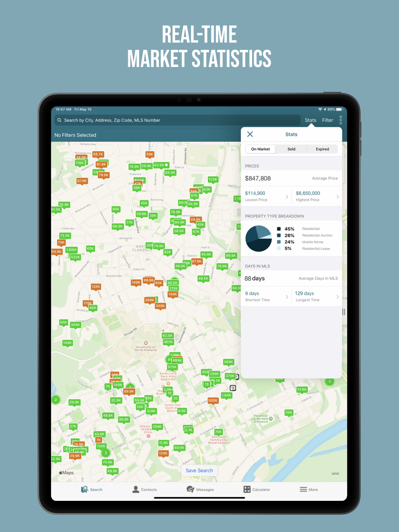Select the 465K listing pin
Image resolution: width=399 pixels, height=532 pixels.
coord(168,342)
